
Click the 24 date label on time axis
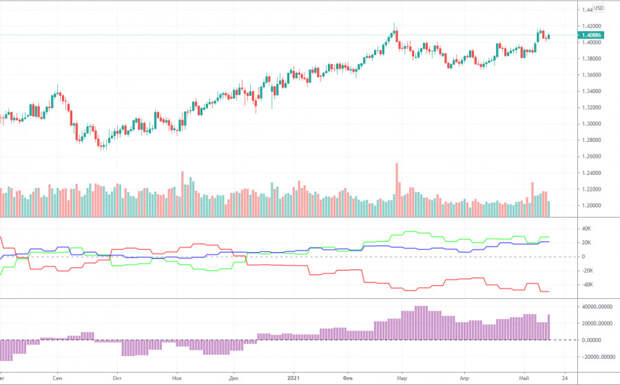tap(565, 378)
